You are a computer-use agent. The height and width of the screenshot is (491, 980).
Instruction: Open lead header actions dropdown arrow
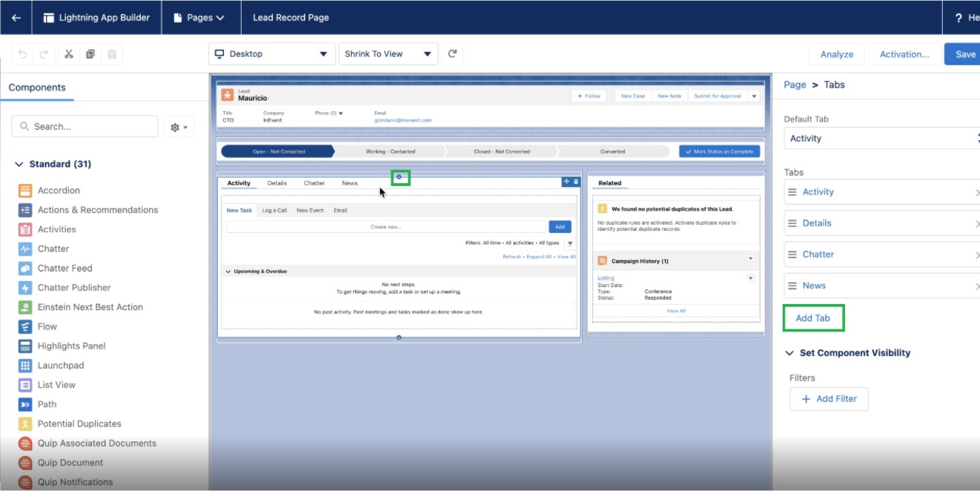[754, 96]
